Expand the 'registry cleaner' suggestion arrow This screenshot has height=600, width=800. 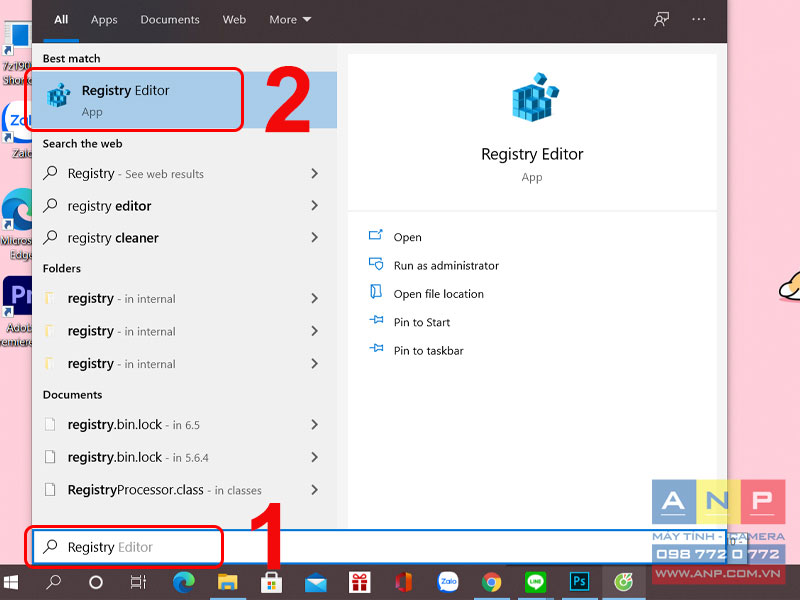[315, 238]
